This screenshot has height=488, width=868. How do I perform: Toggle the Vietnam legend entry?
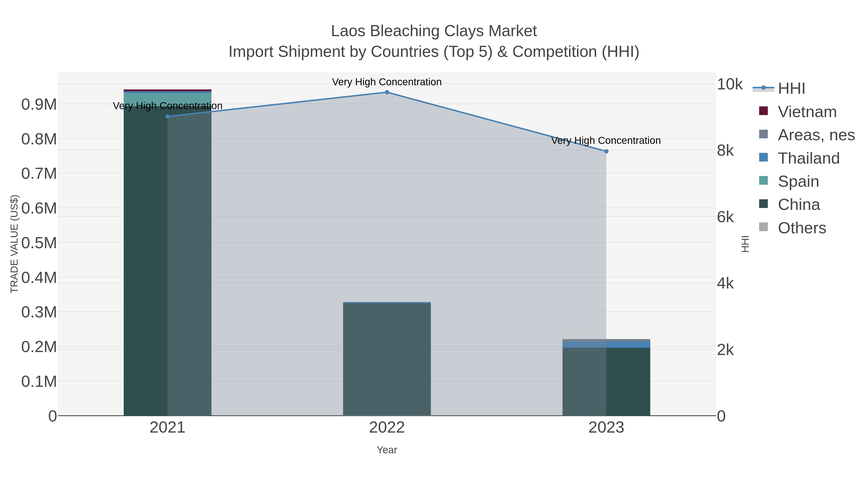click(x=798, y=112)
